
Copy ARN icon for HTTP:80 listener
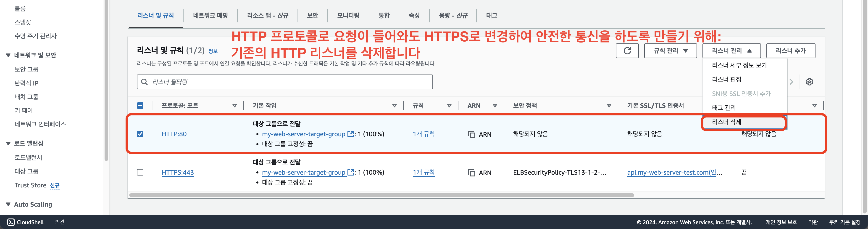tap(471, 134)
